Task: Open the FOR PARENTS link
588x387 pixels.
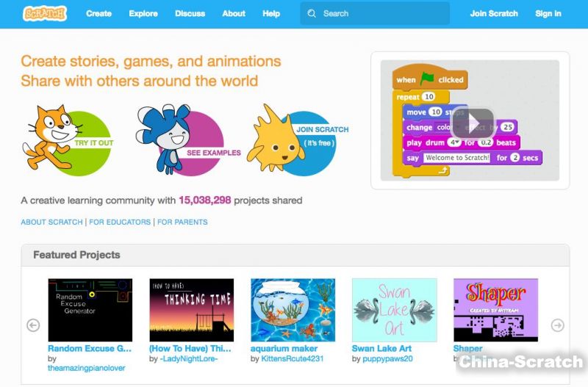Action: click(182, 222)
